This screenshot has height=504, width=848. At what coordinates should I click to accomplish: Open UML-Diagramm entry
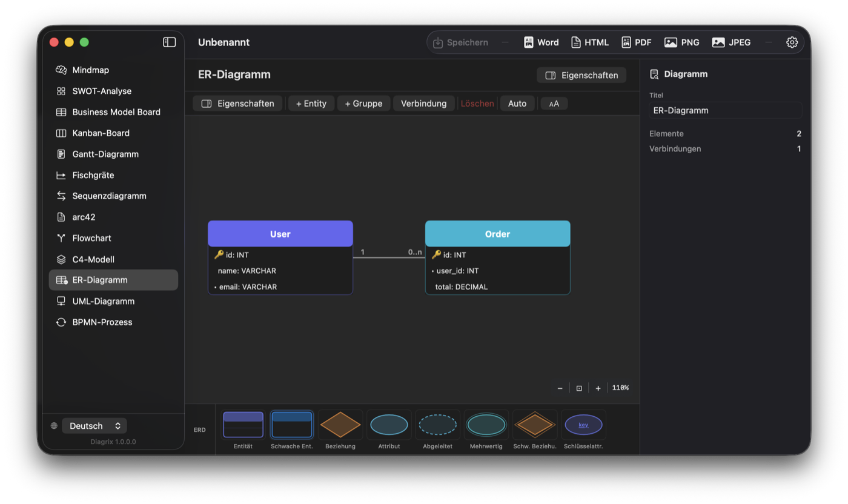(113, 301)
